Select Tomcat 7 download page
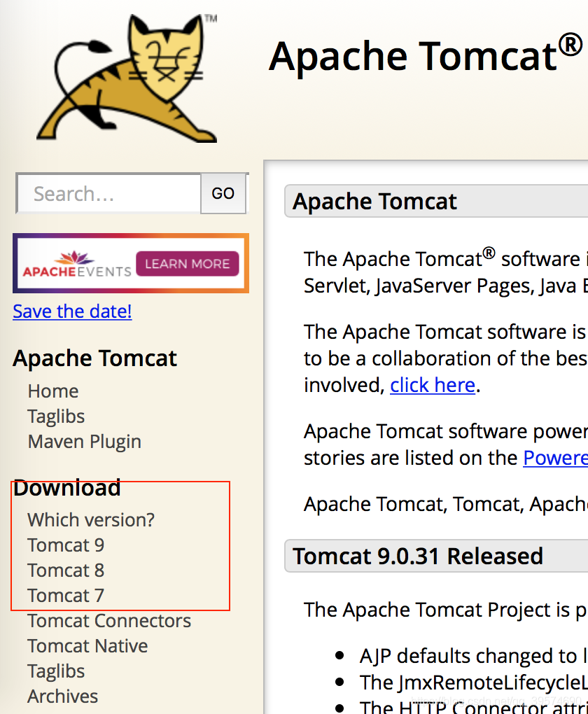 click(x=66, y=596)
